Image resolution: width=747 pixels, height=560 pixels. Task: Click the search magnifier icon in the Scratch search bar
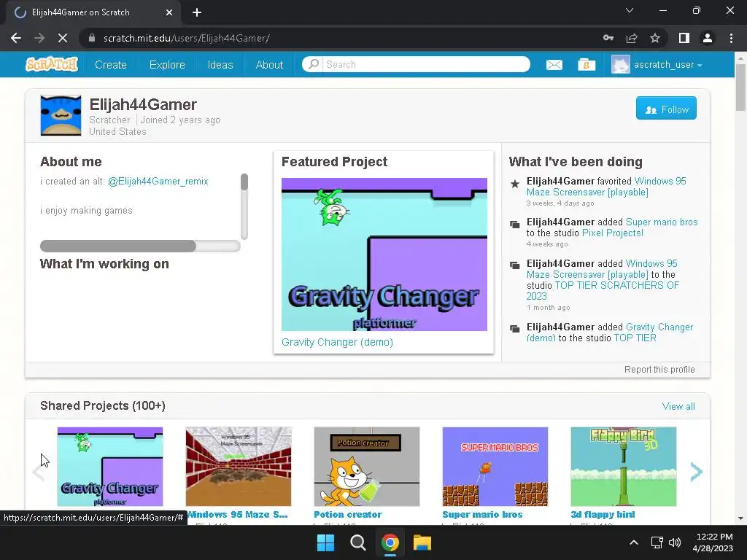(314, 64)
